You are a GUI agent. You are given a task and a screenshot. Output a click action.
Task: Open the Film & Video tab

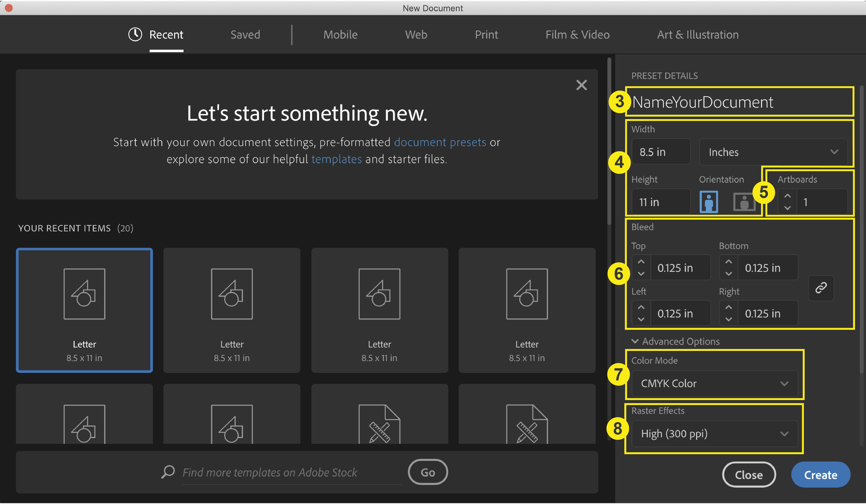tap(577, 34)
